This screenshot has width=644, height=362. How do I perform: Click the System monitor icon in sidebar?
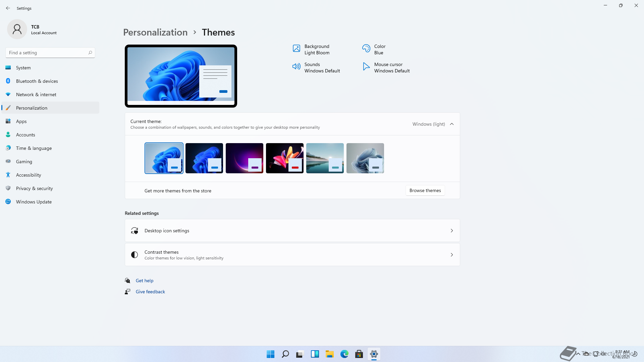(x=8, y=68)
